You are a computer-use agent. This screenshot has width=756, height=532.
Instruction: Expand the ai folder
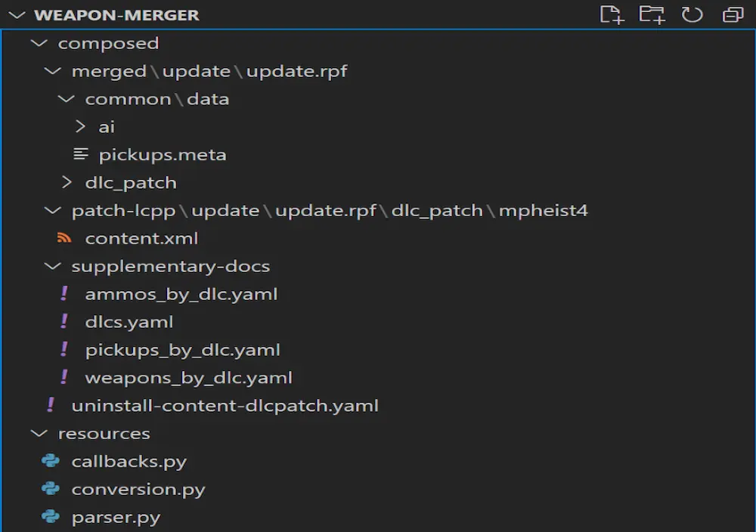point(80,126)
